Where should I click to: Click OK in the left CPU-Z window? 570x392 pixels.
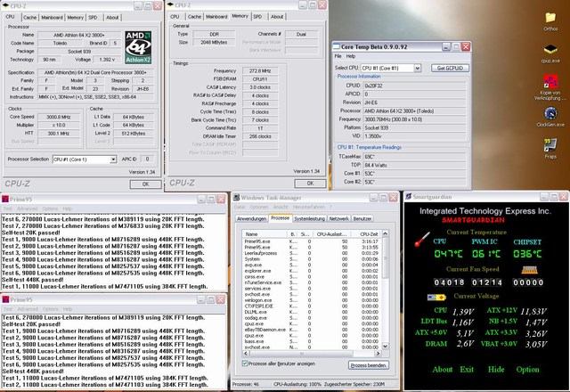[x=145, y=184]
